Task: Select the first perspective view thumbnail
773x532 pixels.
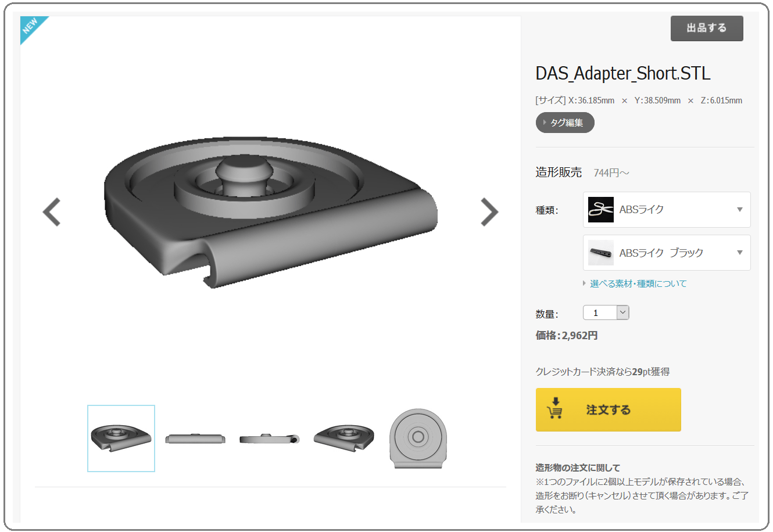Action: (x=121, y=438)
